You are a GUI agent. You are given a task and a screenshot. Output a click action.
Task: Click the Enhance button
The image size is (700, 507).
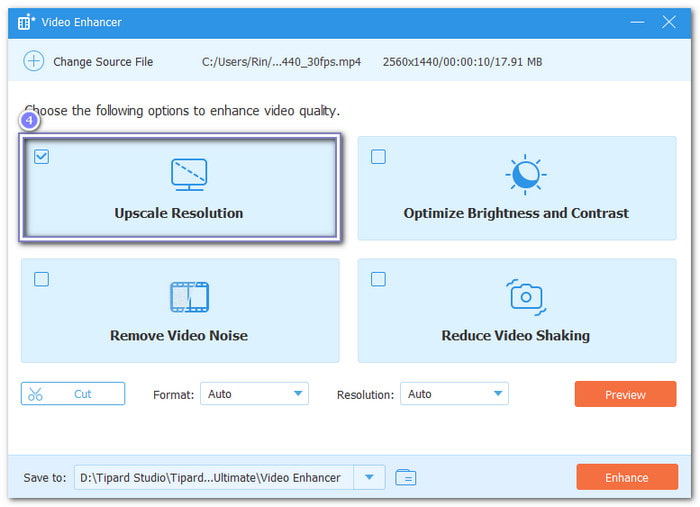[x=627, y=477]
